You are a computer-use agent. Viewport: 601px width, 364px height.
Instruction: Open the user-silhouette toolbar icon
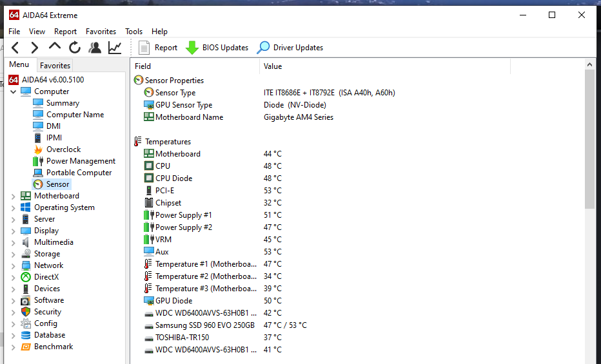(95, 48)
